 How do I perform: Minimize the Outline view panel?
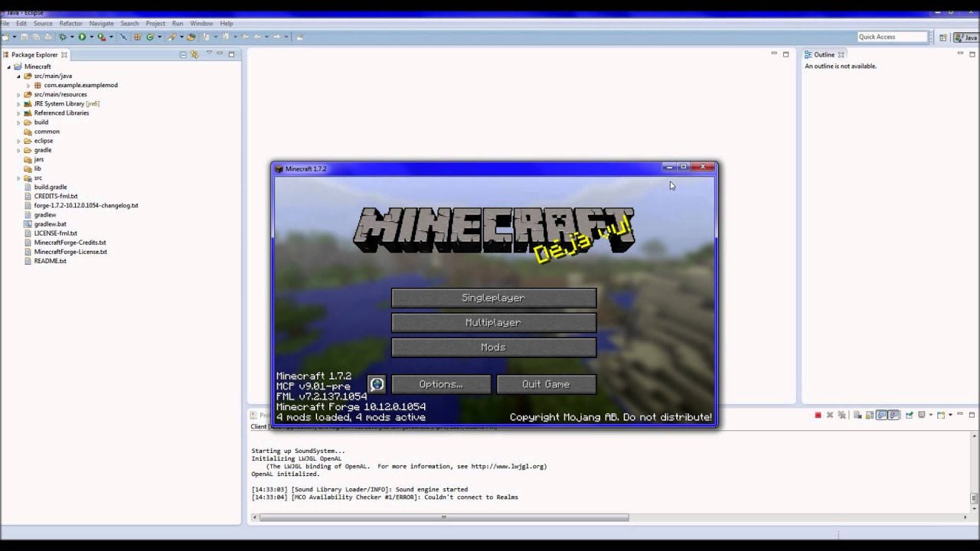coord(960,54)
